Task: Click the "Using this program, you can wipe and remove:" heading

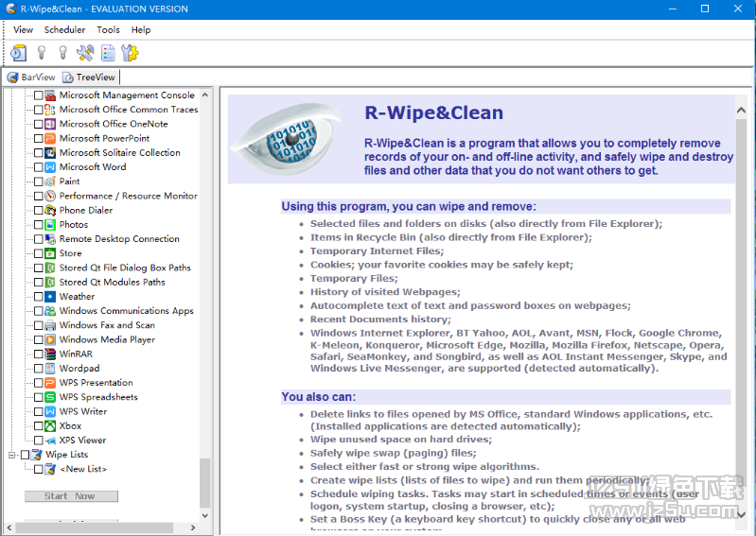Action: pos(409,207)
